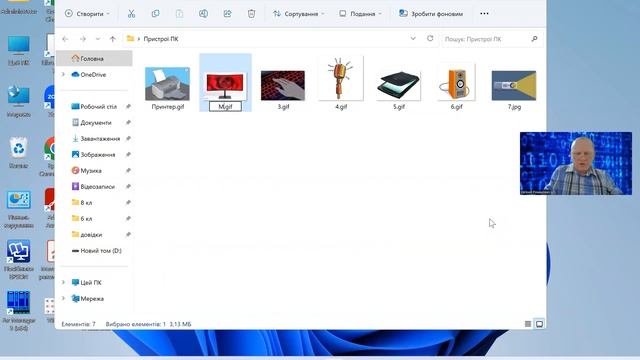Unpin Документи pin icon
This screenshot has width=640, height=360.
(128, 122)
